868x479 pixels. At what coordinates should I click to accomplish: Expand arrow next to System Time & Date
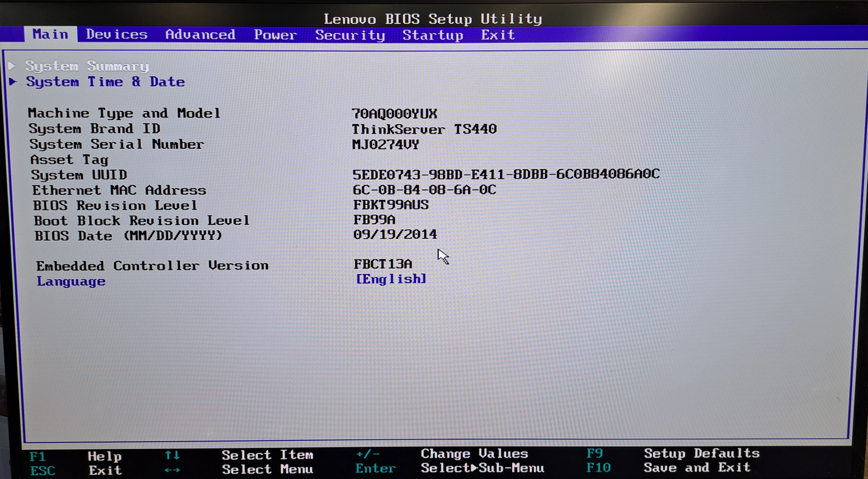pos(13,81)
